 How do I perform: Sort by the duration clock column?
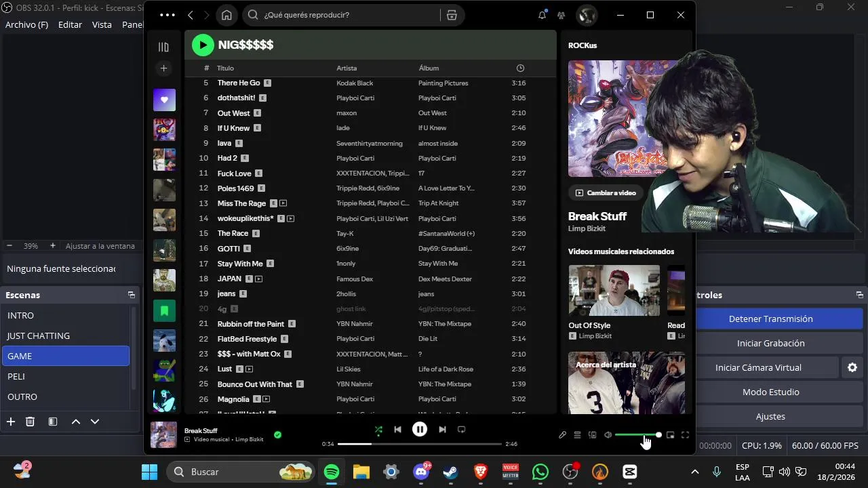click(x=520, y=68)
